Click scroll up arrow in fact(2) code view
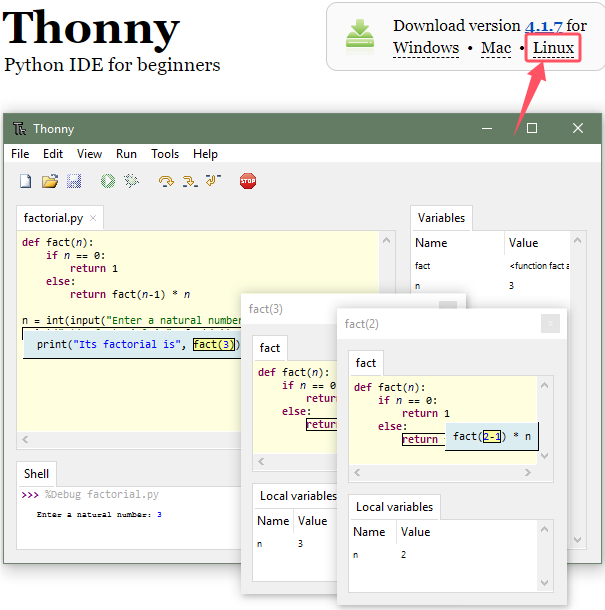The image size is (605, 610). (x=545, y=386)
